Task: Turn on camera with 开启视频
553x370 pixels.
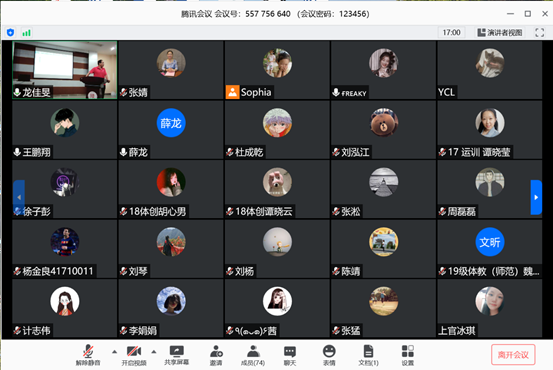Action: pyautogui.click(x=134, y=355)
